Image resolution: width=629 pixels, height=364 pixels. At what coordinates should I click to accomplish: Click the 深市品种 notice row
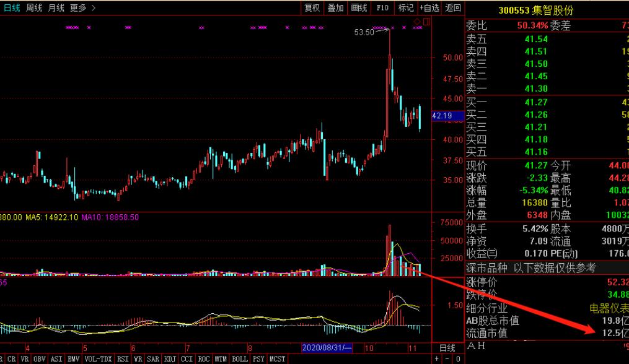tap(547, 268)
